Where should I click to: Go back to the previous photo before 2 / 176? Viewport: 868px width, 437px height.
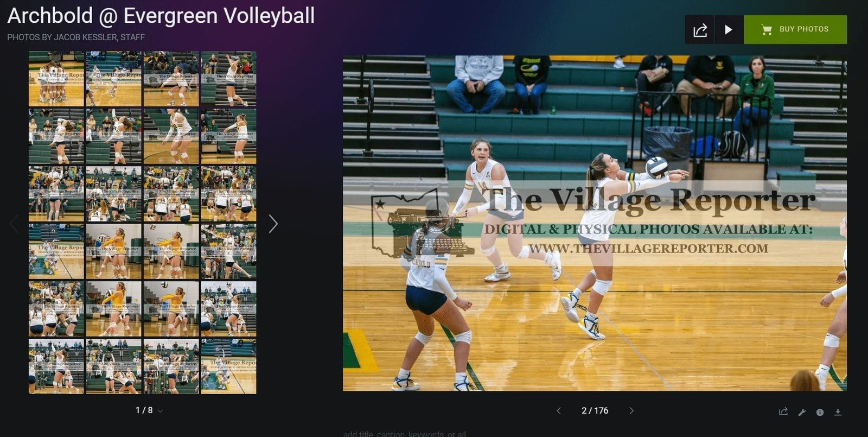559,411
